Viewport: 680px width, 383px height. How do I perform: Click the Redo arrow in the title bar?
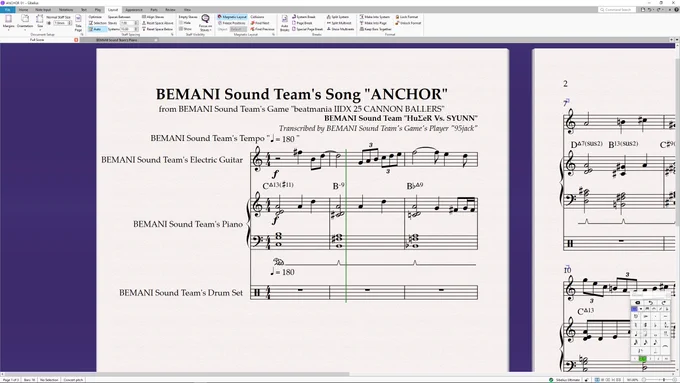point(659,10)
